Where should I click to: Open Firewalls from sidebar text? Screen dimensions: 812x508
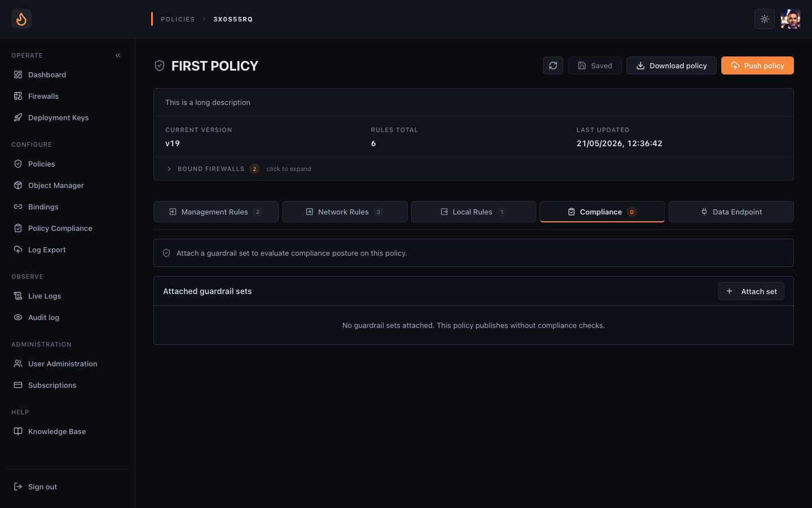(43, 96)
